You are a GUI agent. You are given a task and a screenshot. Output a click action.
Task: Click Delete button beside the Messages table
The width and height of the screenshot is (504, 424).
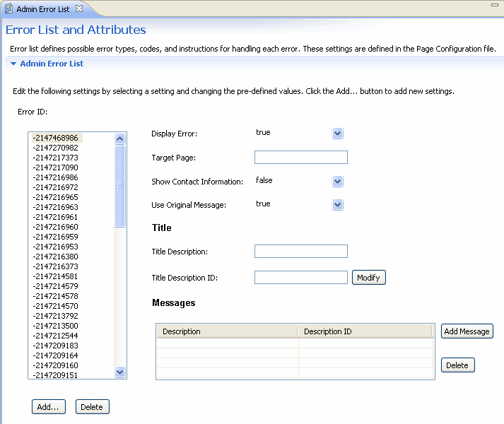pyautogui.click(x=457, y=365)
